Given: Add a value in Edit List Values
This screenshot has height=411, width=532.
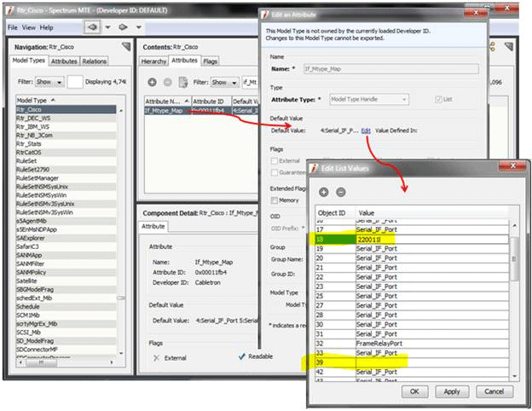Looking at the screenshot, I should click(x=324, y=193).
